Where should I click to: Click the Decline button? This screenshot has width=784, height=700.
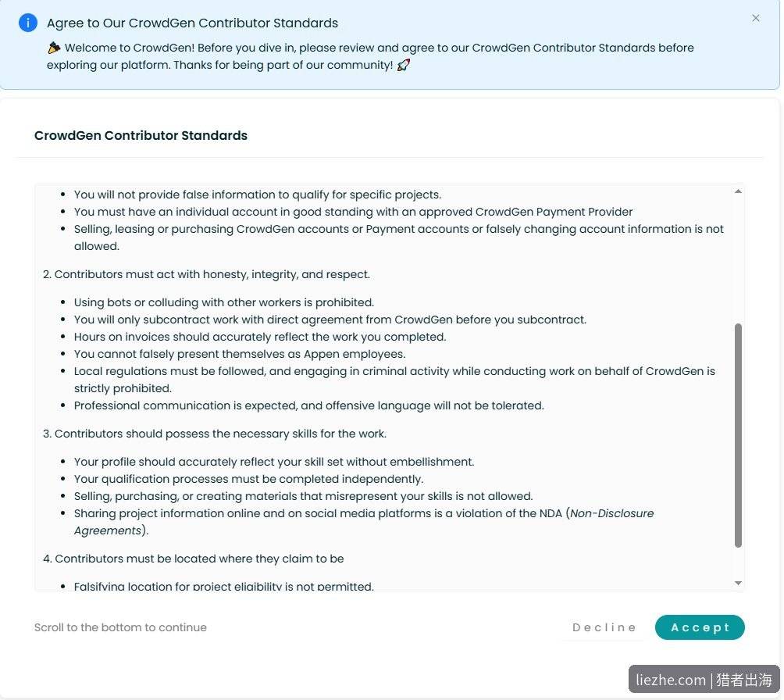604,627
